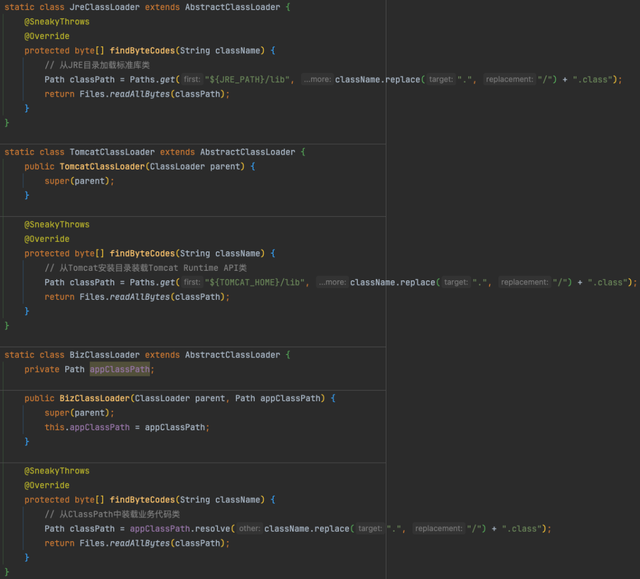Click the JreClassLoader class name
Image resolution: width=640 pixels, height=579 pixels.
104,7
